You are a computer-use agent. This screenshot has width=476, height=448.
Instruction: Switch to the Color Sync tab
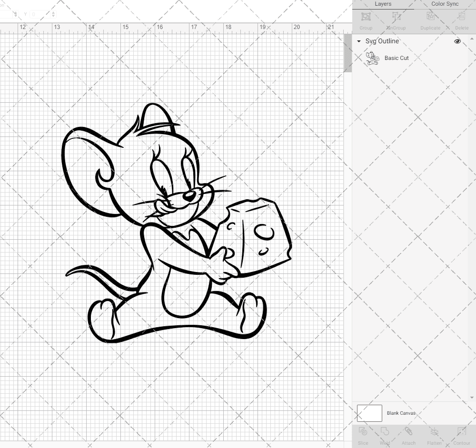(x=445, y=4)
